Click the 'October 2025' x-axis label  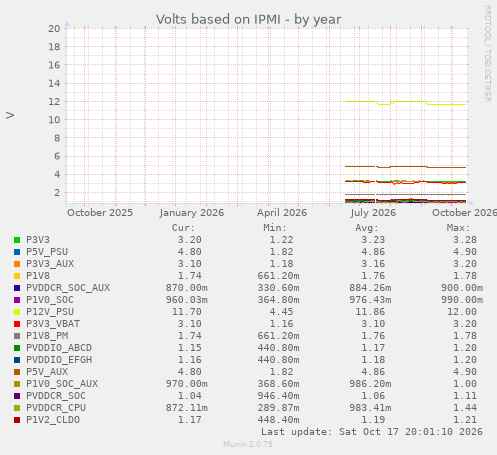[x=100, y=213]
